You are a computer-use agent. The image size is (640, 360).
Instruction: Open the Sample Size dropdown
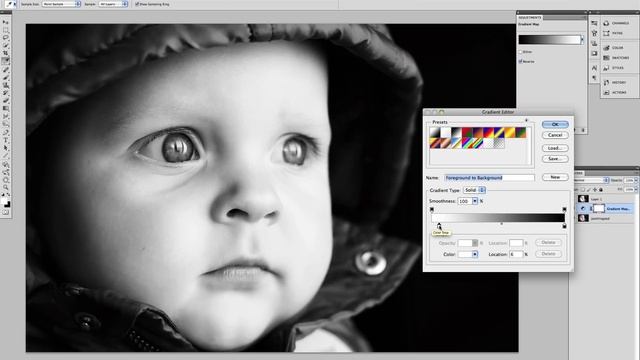click(61, 4)
